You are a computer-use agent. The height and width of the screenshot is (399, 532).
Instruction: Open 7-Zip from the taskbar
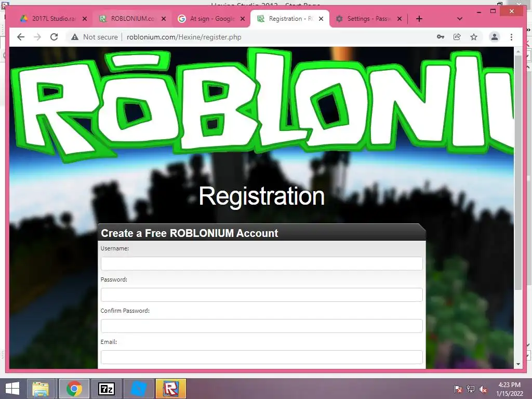(x=106, y=389)
